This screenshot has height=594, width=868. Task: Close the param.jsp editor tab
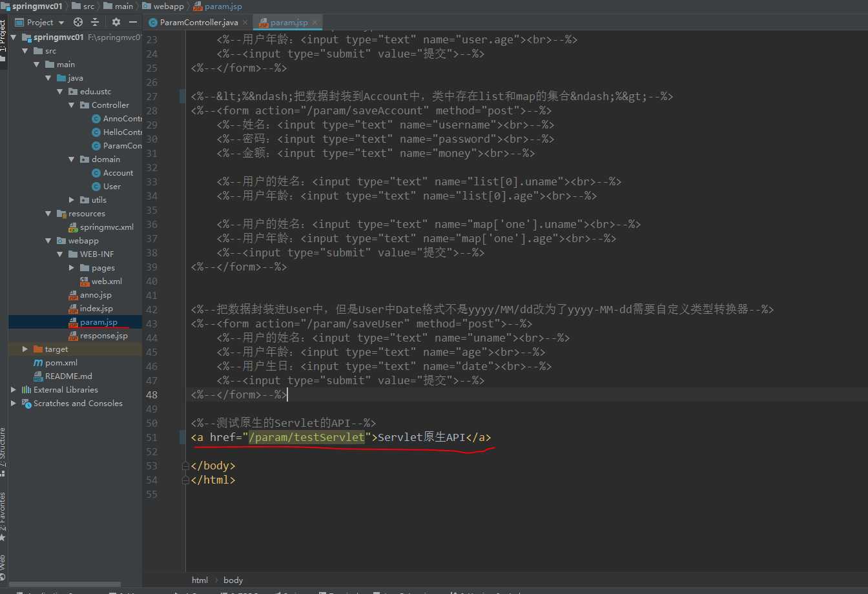pyautogui.click(x=315, y=23)
